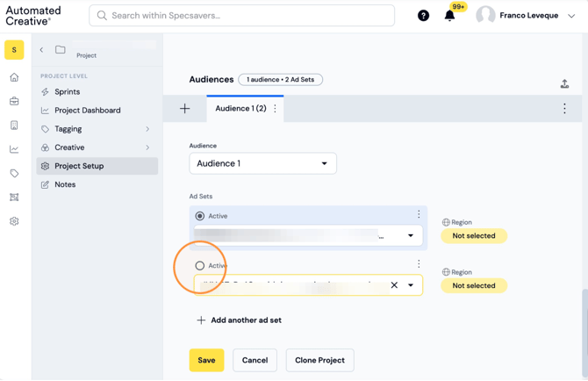Open the briefcase icon in left sidebar
This screenshot has height=381, width=588.
pyautogui.click(x=14, y=101)
